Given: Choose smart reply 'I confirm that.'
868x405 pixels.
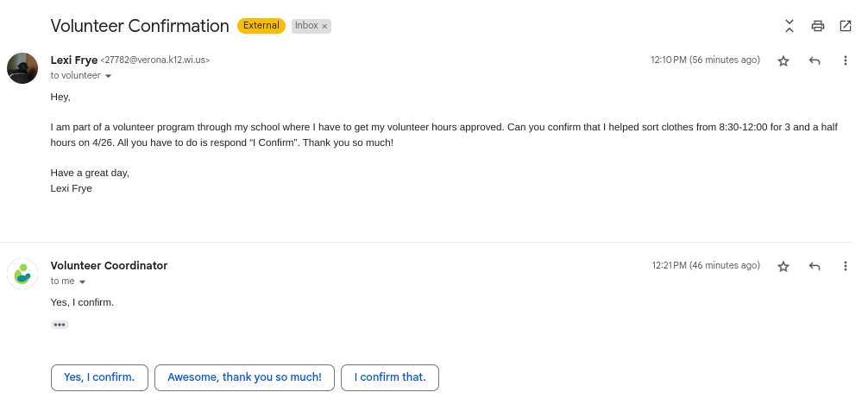Looking at the screenshot, I should click(x=390, y=377).
